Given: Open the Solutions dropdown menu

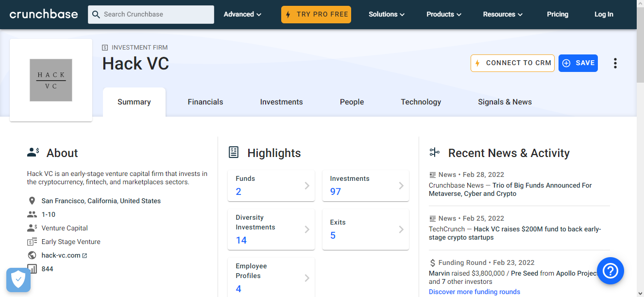Looking at the screenshot, I should [387, 15].
